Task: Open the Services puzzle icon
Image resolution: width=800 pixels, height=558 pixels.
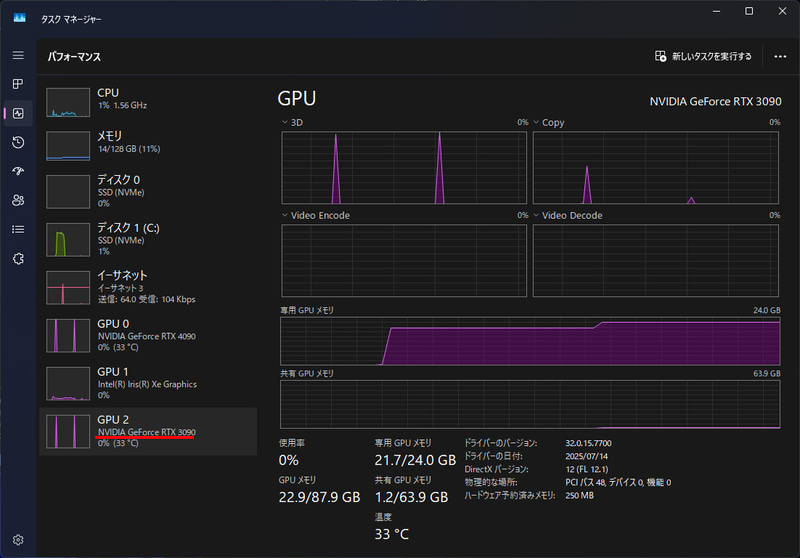Action: 18,259
